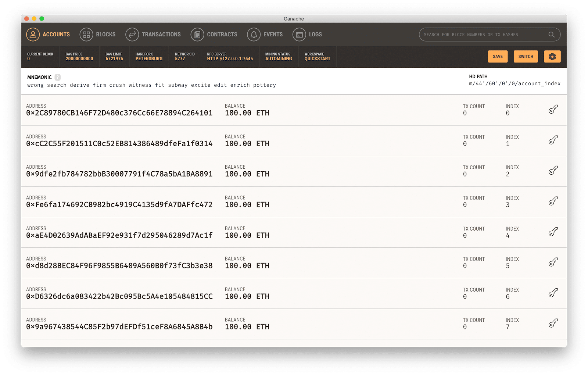588x375 pixels.
Task: Minimize Ganache with the yellow button
Action: (34, 19)
